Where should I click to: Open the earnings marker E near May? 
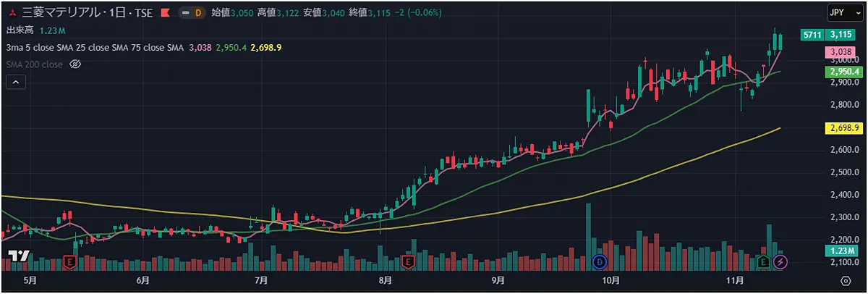tap(70, 261)
